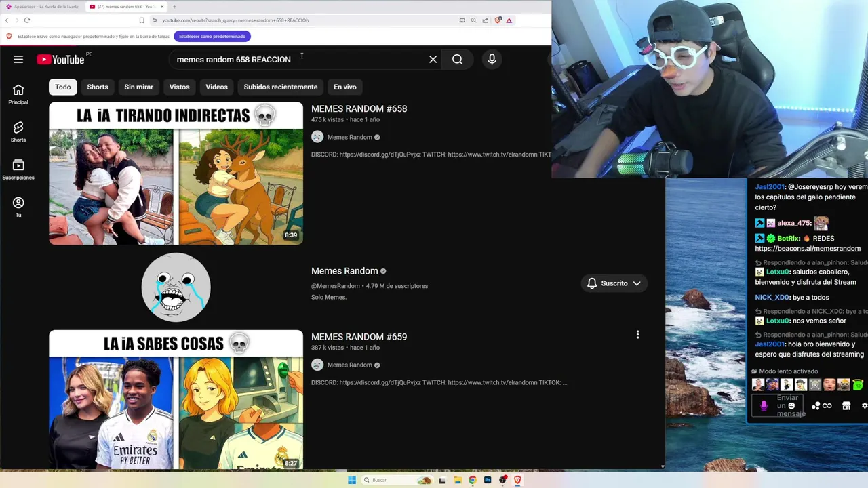868x488 pixels.
Task: Open File Explorer from taskbar
Action: click(x=458, y=480)
